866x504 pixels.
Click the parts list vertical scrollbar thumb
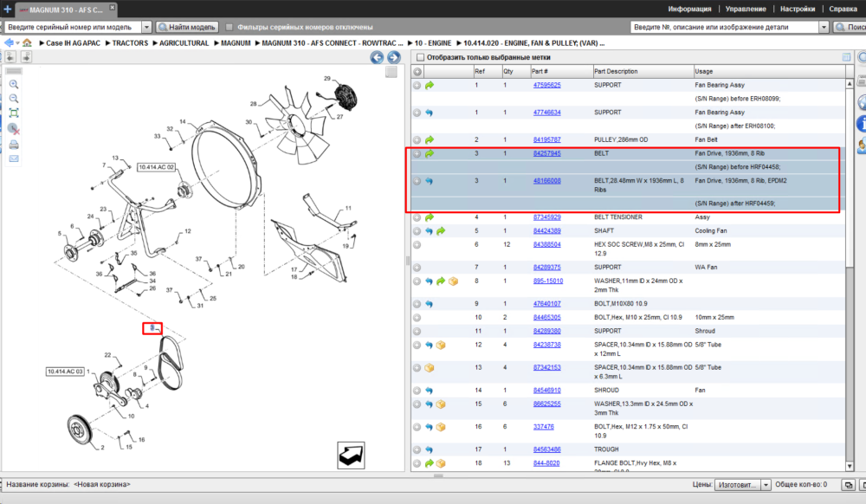point(850,176)
